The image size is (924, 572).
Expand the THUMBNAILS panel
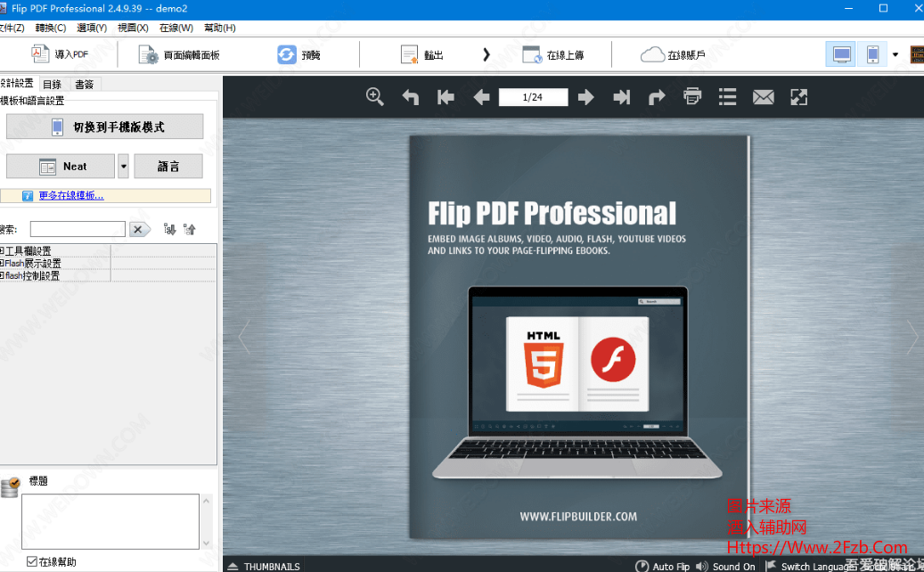[x=264, y=566]
